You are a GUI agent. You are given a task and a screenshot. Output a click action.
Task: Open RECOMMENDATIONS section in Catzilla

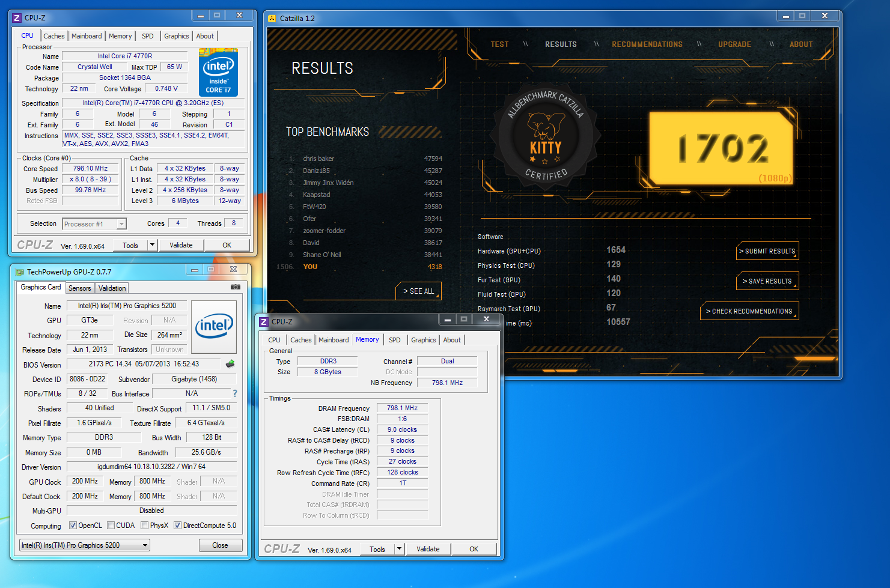point(647,44)
